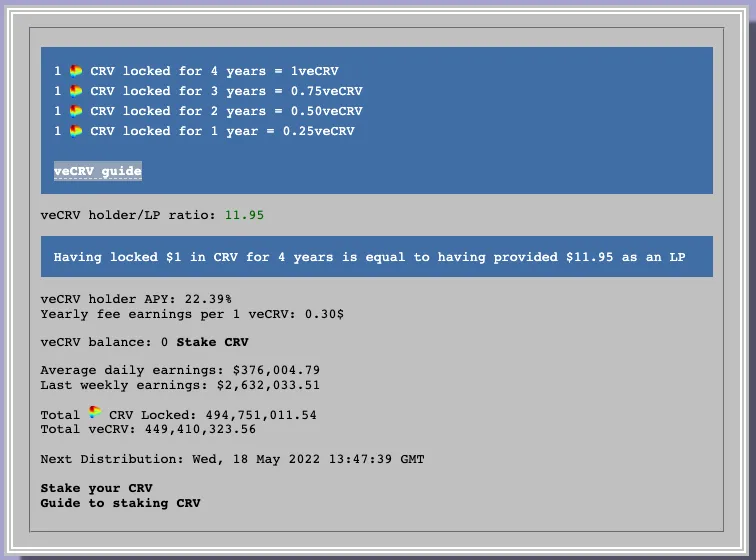Click the text '0.25veCRV'

[x=319, y=131]
